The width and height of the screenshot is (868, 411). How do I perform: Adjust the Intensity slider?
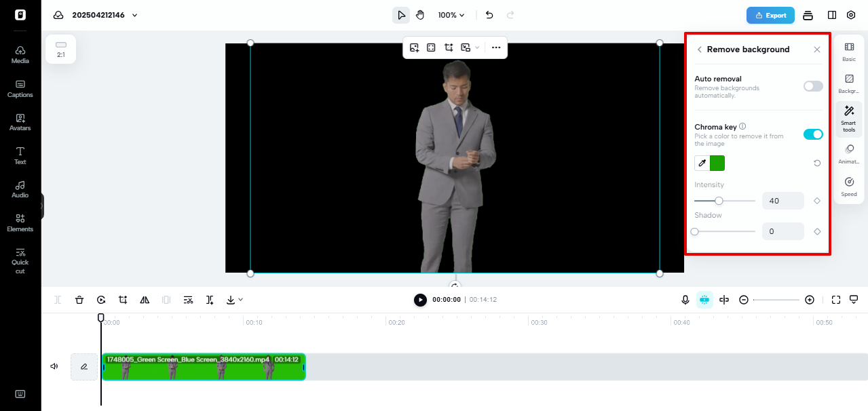[x=725, y=201]
